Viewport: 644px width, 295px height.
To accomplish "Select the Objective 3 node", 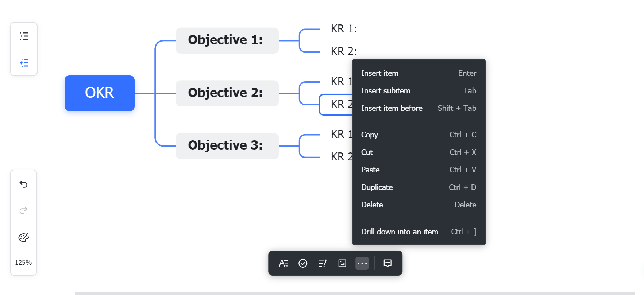I will click(x=227, y=145).
